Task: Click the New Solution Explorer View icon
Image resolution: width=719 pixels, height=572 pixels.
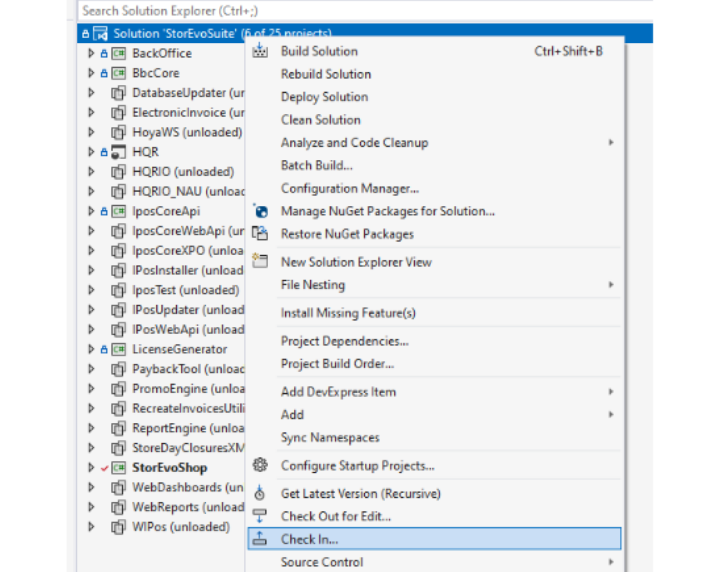Action: pyautogui.click(x=260, y=261)
